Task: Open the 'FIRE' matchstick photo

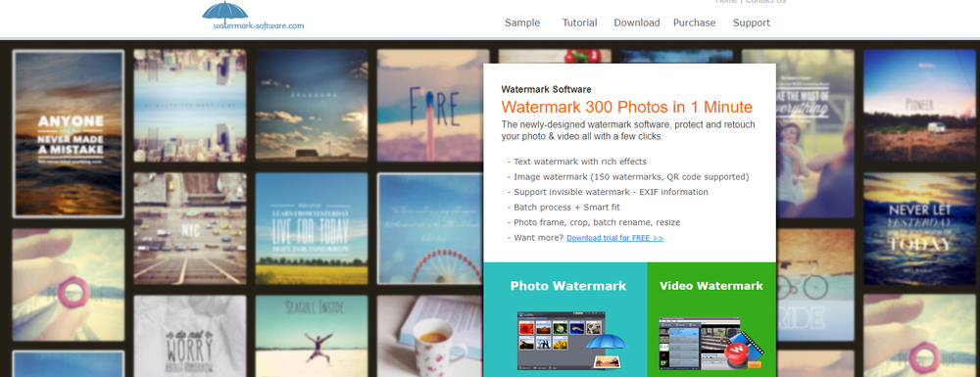Action: [x=430, y=106]
